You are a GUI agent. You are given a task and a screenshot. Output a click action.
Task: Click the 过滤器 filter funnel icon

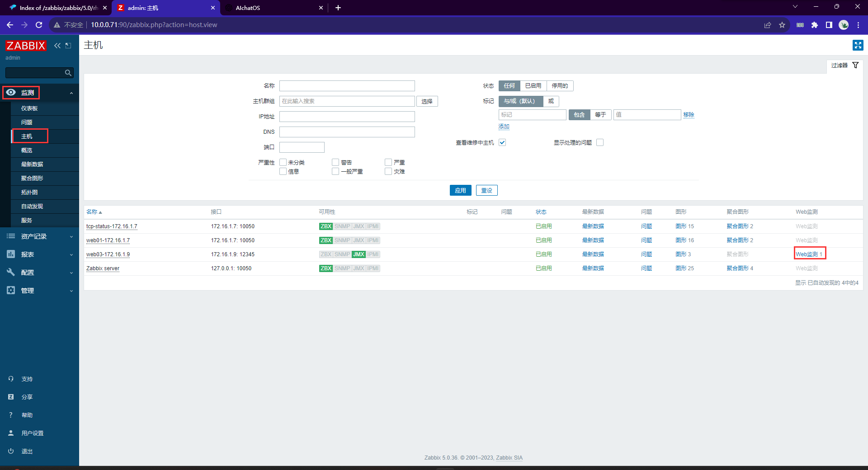(x=855, y=66)
